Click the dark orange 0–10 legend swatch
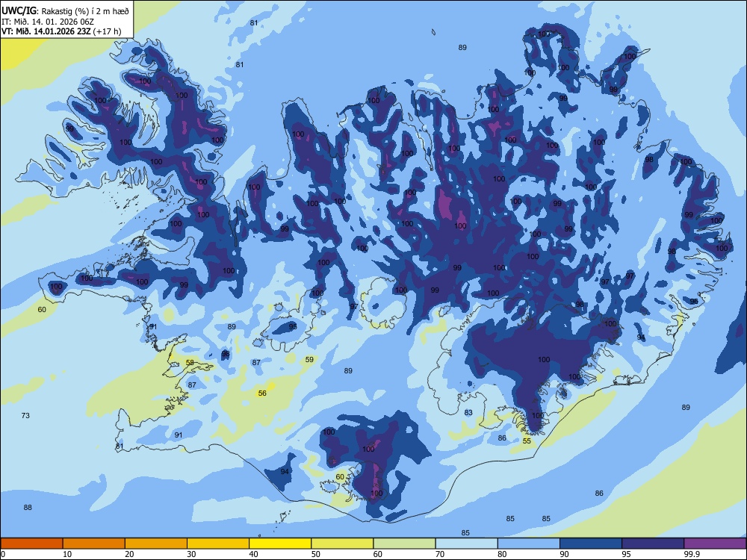The height and width of the screenshot is (560, 747). pos(31,544)
